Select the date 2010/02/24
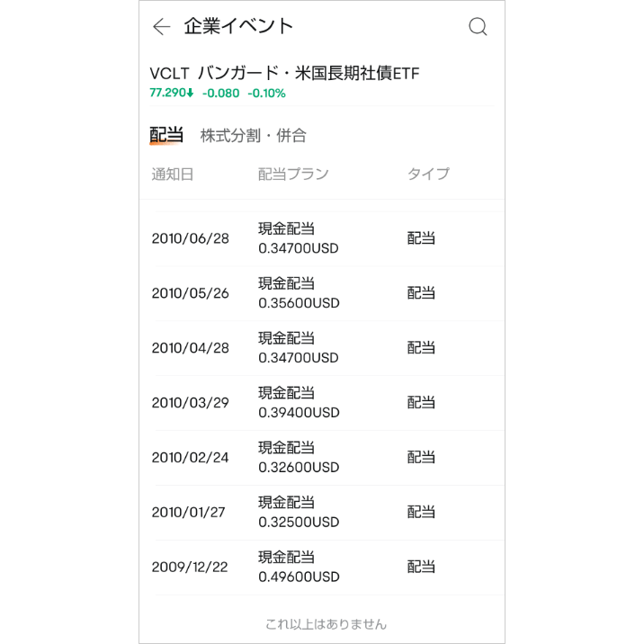This screenshot has width=644, height=644. pos(190,458)
